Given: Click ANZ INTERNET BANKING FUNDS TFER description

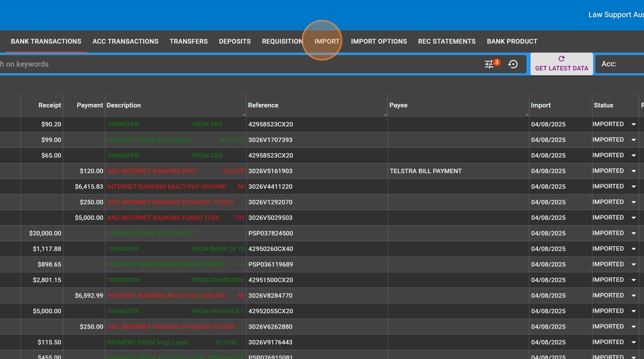Looking at the screenshot, I should pyautogui.click(x=163, y=218).
